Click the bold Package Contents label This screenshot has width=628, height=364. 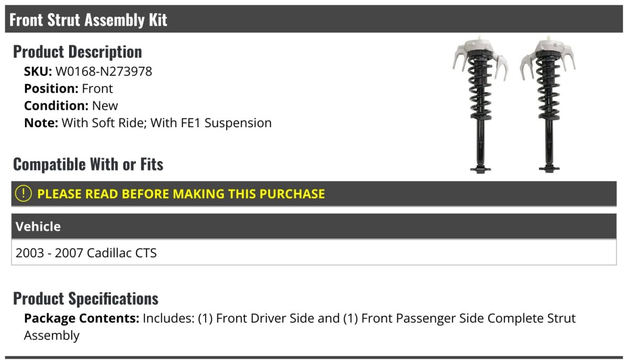pos(81,318)
